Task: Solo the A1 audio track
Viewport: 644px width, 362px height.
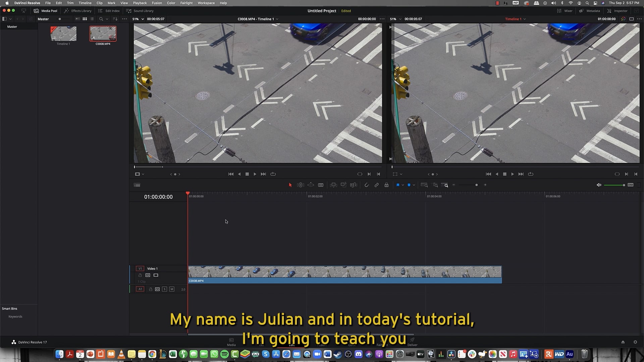Action: pyautogui.click(x=164, y=289)
